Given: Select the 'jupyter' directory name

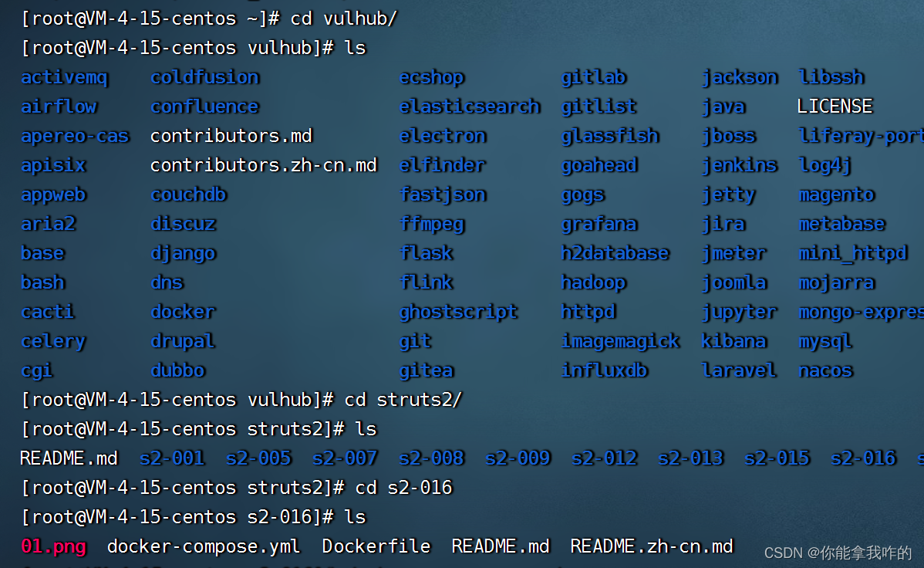Looking at the screenshot, I should 740,312.
